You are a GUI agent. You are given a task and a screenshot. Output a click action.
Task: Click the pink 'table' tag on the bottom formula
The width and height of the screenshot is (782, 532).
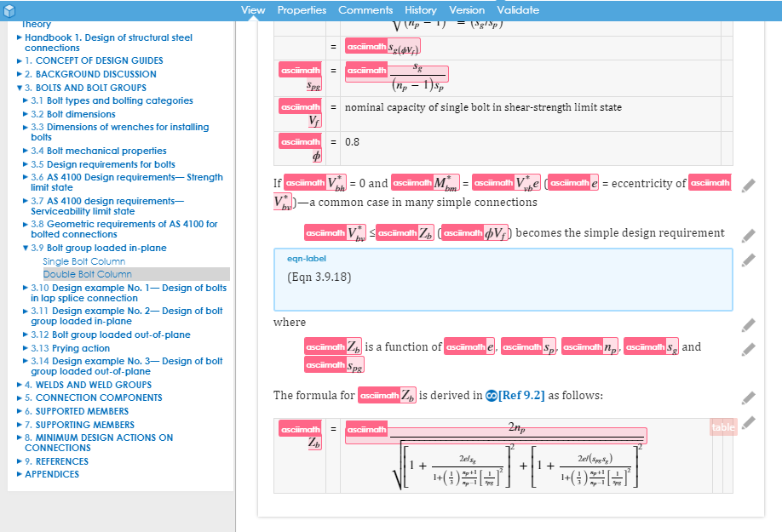(722, 426)
